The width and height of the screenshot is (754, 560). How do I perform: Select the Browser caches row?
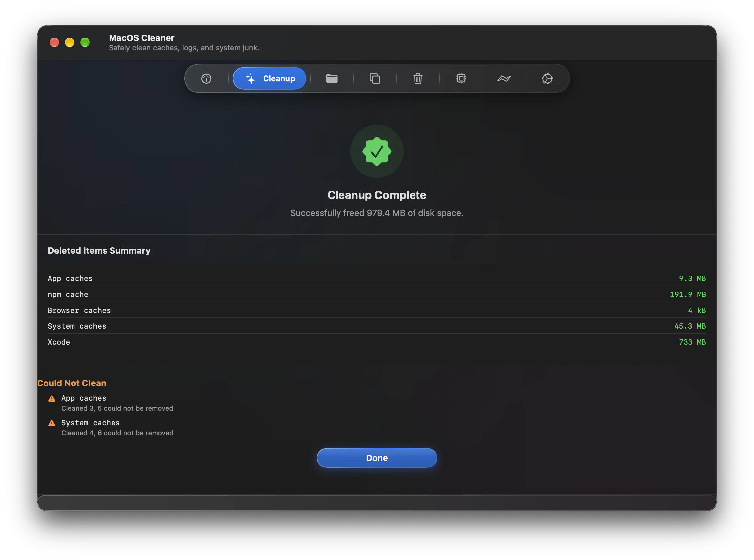pos(377,310)
